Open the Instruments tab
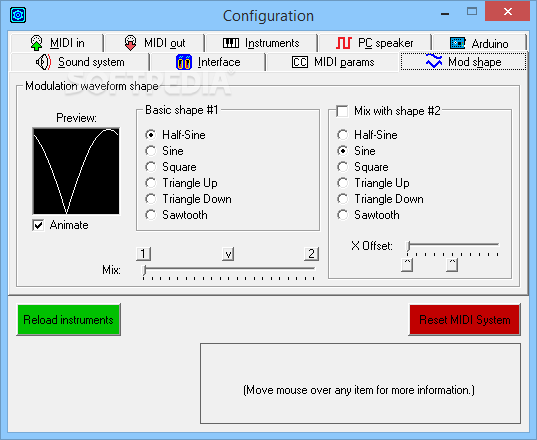 coord(261,43)
